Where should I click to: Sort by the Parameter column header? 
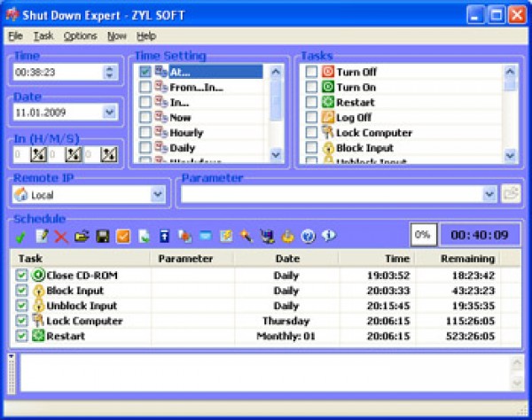pos(192,259)
